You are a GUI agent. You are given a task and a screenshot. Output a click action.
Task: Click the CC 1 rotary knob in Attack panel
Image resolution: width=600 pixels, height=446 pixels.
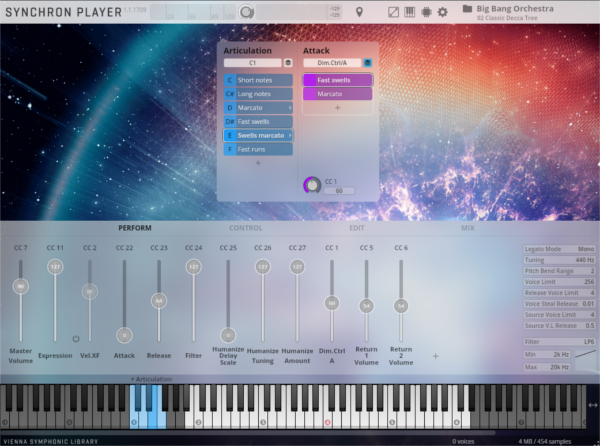[x=312, y=186]
